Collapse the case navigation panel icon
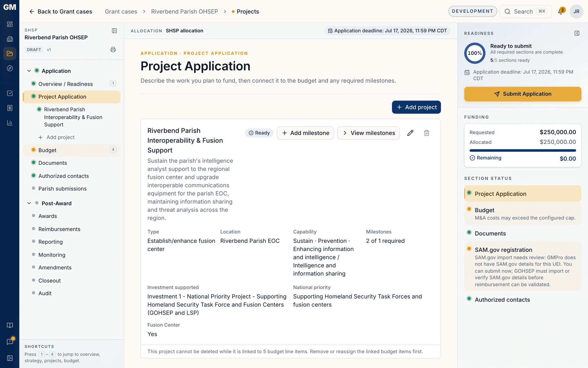Image resolution: width=588 pixels, height=368 pixels. pyautogui.click(x=114, y=31)
